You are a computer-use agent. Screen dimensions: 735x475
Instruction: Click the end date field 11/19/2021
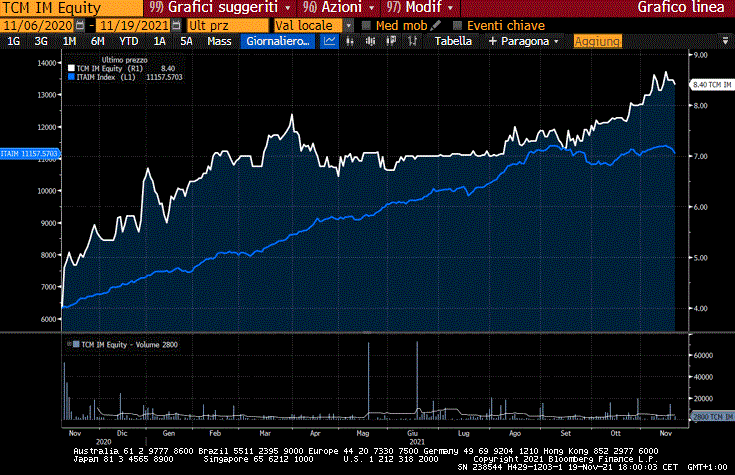coord(134,25)
